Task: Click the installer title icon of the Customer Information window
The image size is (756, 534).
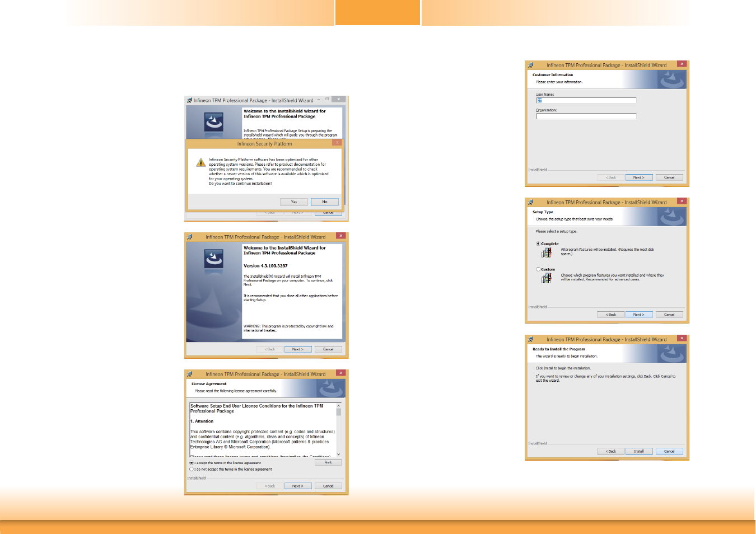Action: [x=530, y=65]
